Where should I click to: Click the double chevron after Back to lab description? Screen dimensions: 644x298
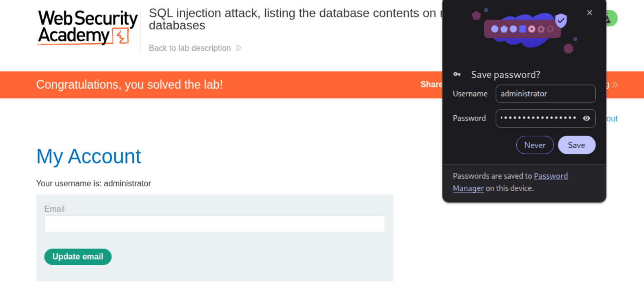click(239, 48)
